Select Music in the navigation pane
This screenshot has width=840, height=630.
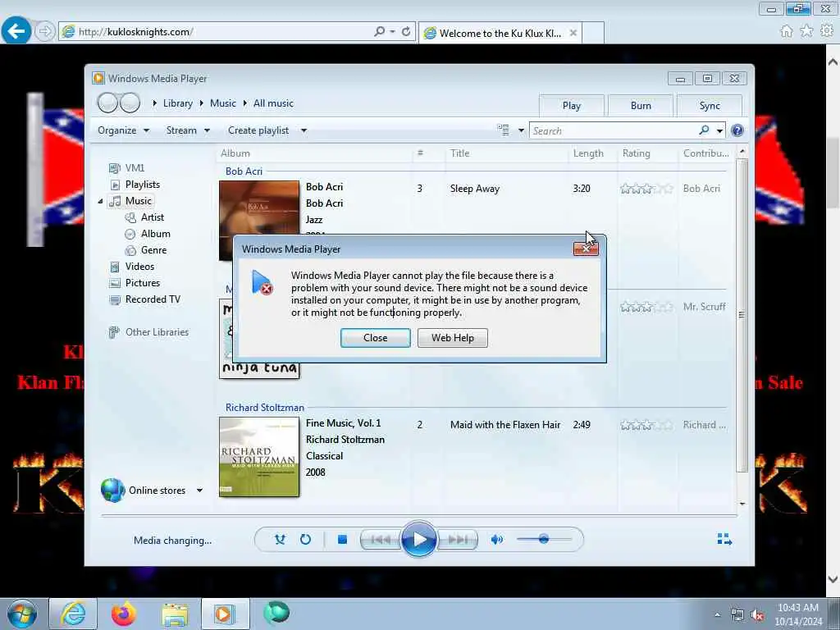130,201
